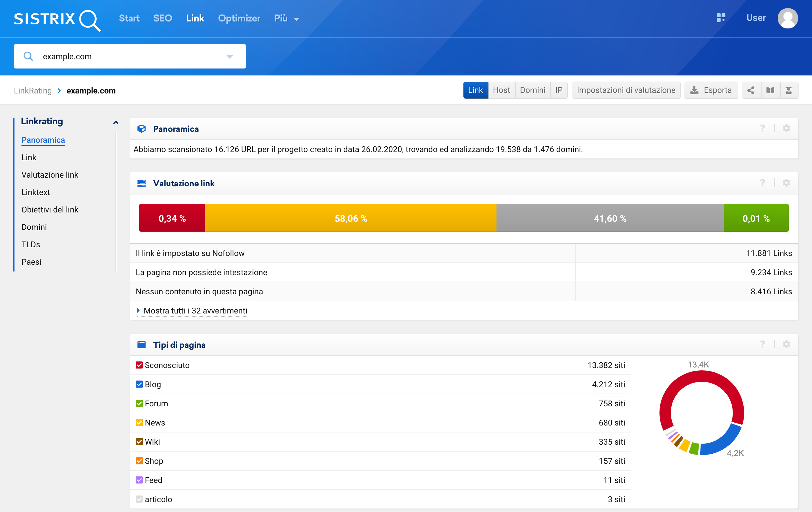Click the Esporta button
812x512 pixels.
(x=711, y=90)
